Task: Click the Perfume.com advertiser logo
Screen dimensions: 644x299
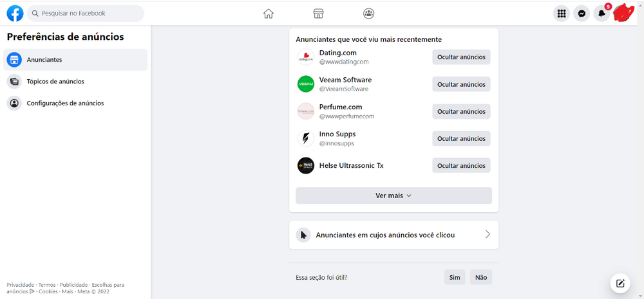Action: coord(305,111)
